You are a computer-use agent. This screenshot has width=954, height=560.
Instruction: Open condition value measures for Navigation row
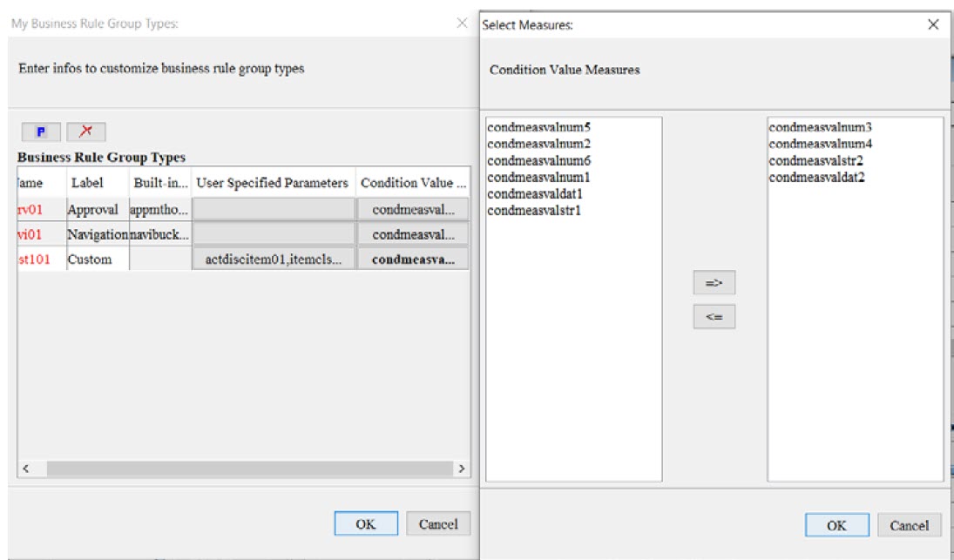[413, 234]
